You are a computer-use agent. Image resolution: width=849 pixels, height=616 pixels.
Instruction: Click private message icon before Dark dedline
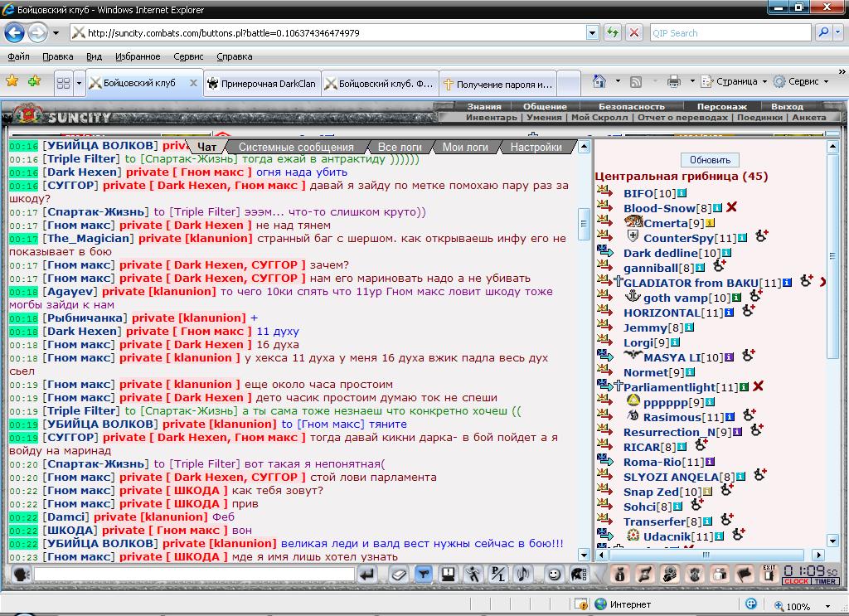click(604, 250)
